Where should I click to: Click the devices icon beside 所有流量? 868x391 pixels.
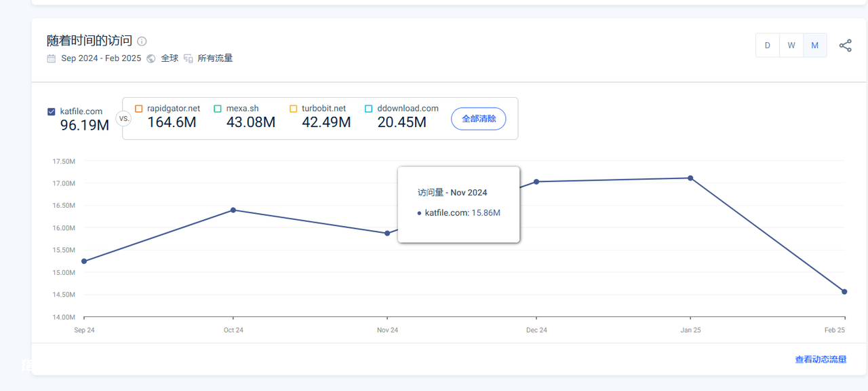point(188,58)
